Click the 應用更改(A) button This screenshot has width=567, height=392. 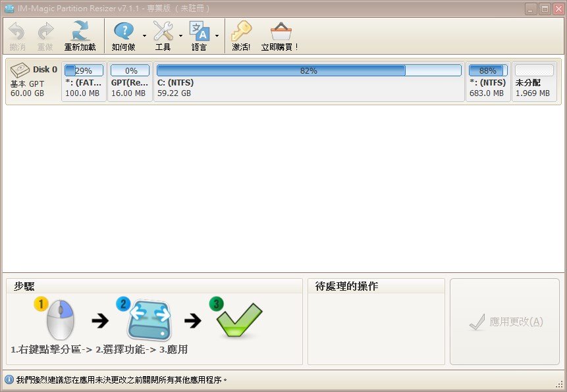[505, 322]
